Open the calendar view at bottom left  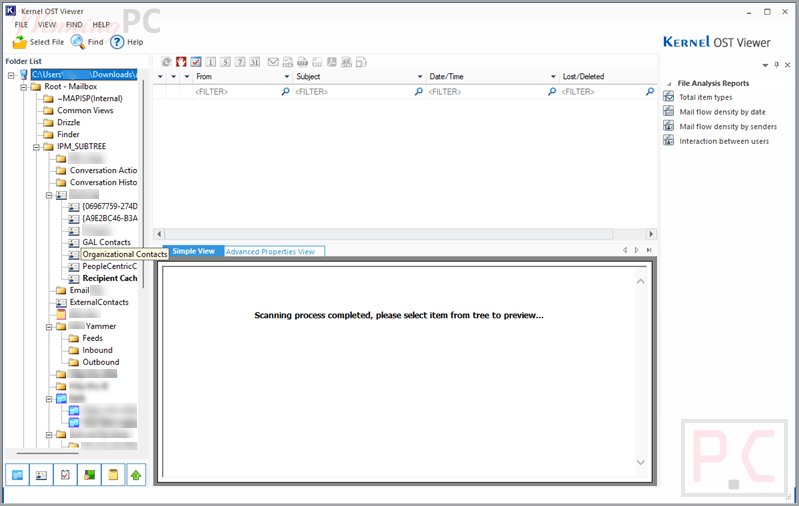pyautogui.click(x=17, y=475)
